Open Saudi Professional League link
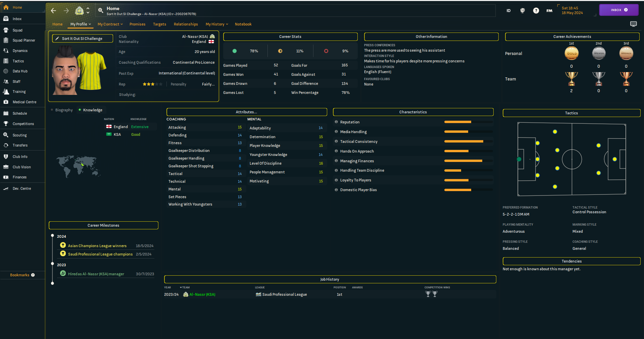 (285, 294)
